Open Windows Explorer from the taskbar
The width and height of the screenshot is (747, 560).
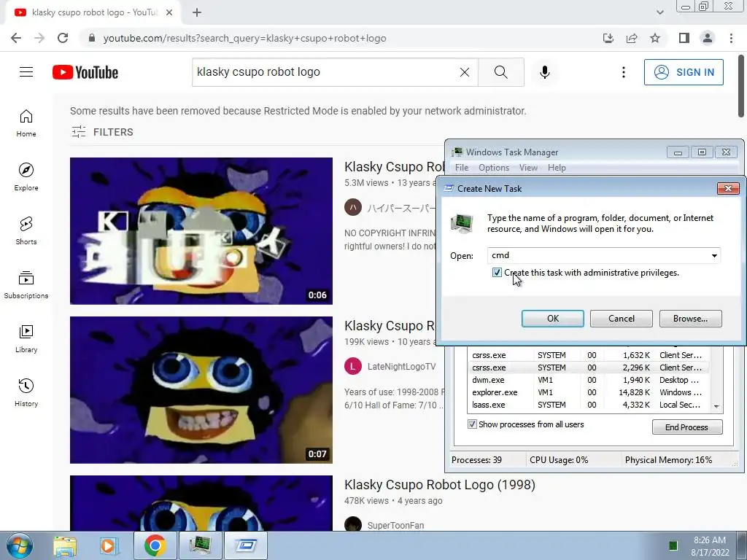point(65,545)
